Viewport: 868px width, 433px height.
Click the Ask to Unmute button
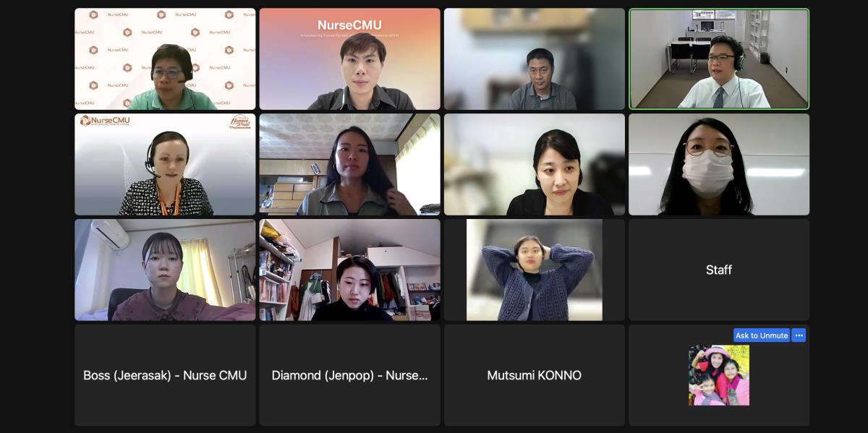(x=761, y=335)
